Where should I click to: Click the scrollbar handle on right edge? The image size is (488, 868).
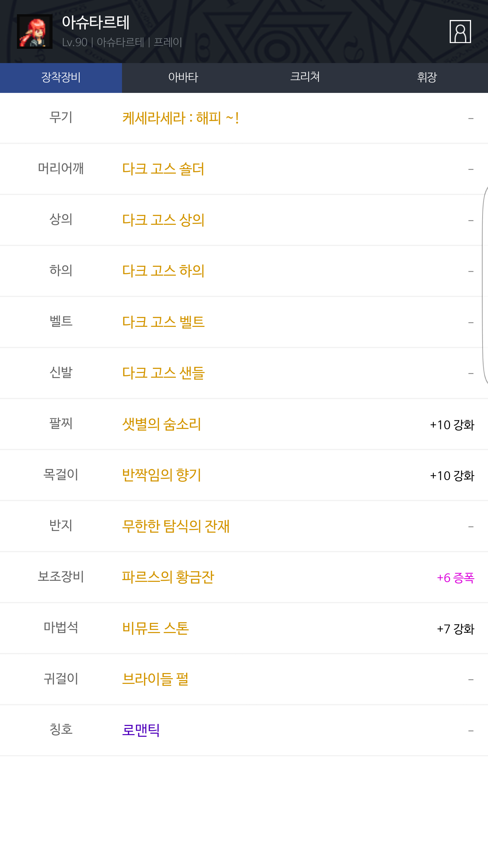(485, 285)
